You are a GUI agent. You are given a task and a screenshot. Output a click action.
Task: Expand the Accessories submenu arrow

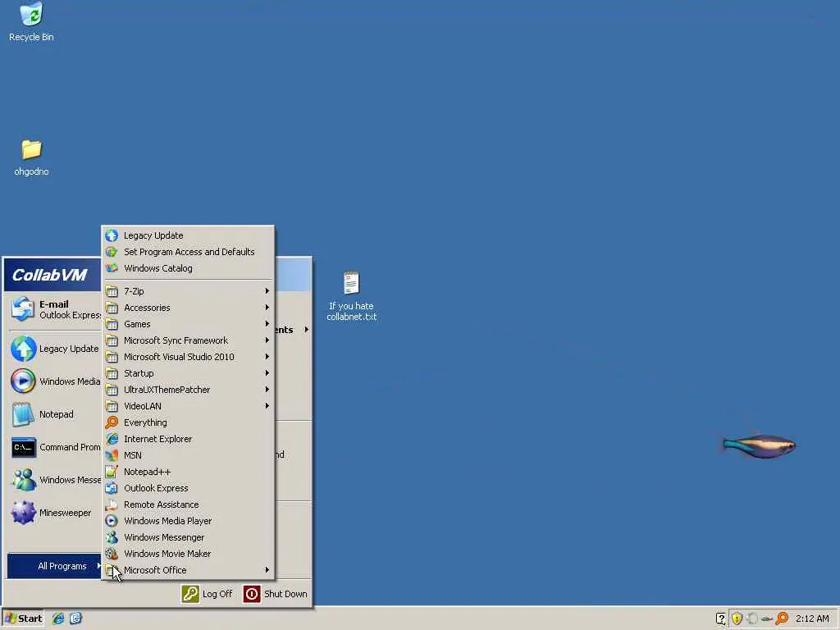point(267,308)
